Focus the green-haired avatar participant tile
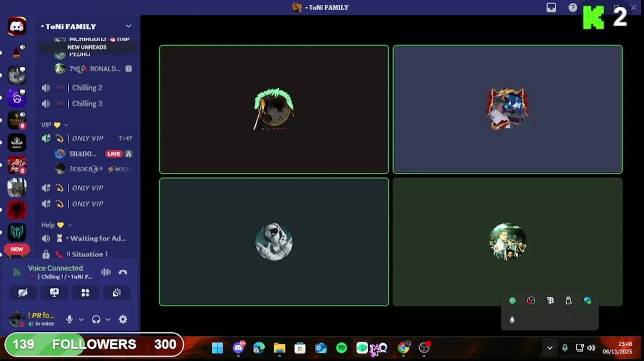The image size is (644, 361). pyautogui.click(x=274, y=109)
